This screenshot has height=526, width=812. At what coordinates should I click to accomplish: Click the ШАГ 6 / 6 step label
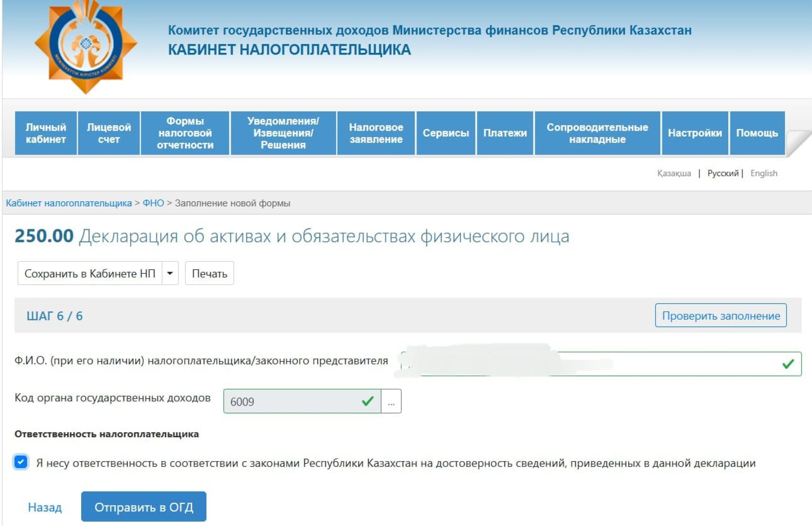pos(55,316)
